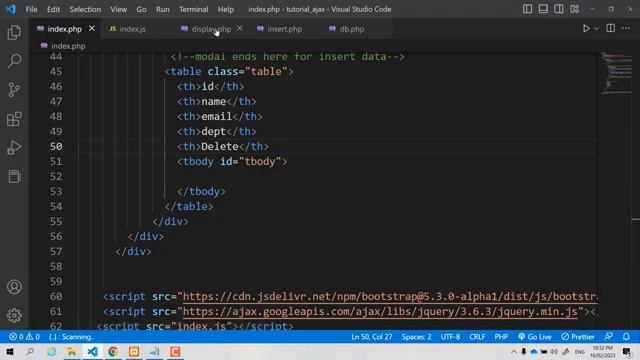This screenshot has width=640, height=360.
Task: Open Google Chrome from taskbar
Action: tap(113, 351)
